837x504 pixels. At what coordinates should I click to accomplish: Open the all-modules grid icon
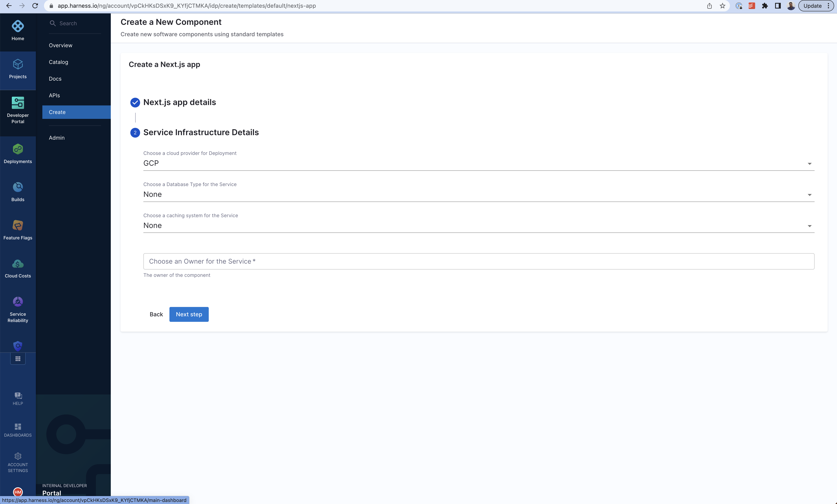(x=18, y=359)
